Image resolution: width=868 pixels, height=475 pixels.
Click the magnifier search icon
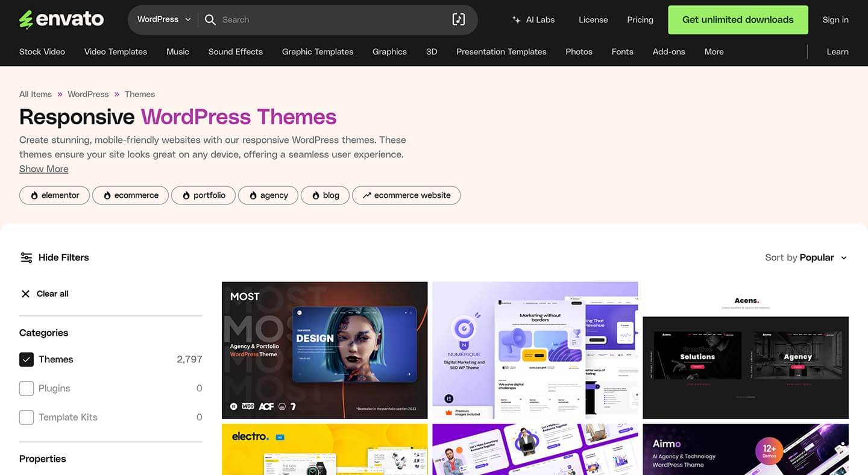click(210, 20)
